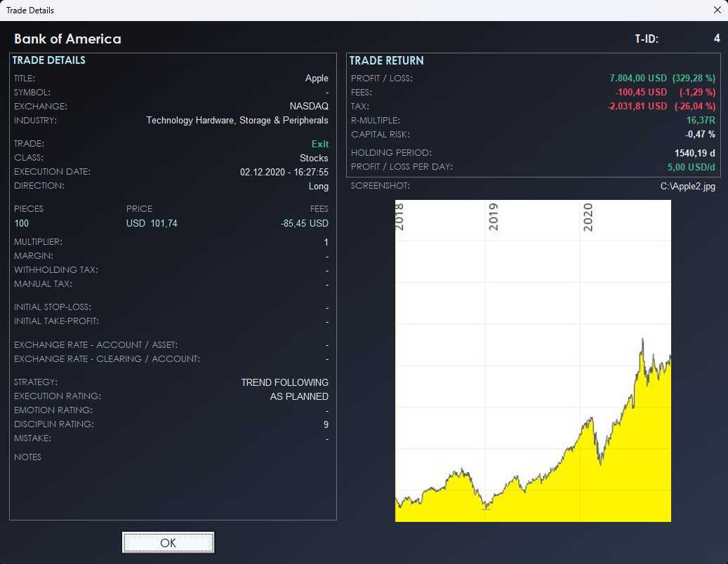Click the holding period 1540,19 d
728x564 pixels.
click(x=694, y=153)
